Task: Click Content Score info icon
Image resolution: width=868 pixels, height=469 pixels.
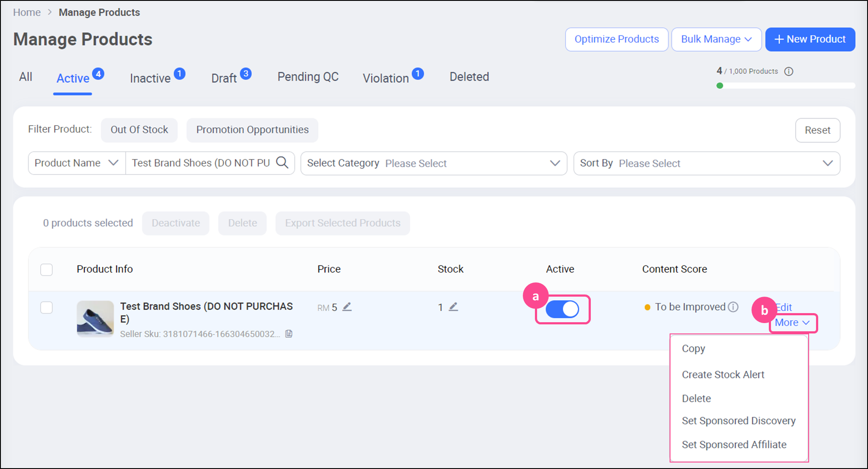Action: tap(733, 307)
